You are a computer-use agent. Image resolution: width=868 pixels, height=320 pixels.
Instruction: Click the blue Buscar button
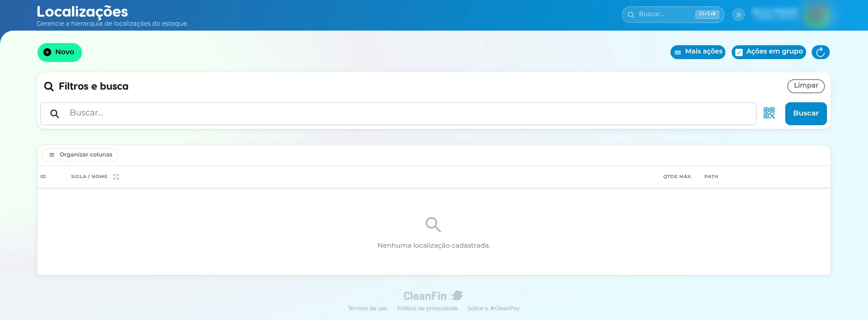pos(806,113)
